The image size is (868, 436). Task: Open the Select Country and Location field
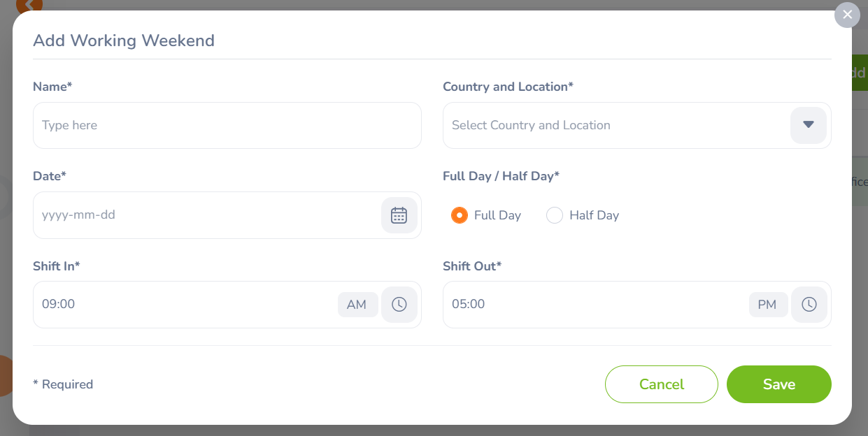616,126
